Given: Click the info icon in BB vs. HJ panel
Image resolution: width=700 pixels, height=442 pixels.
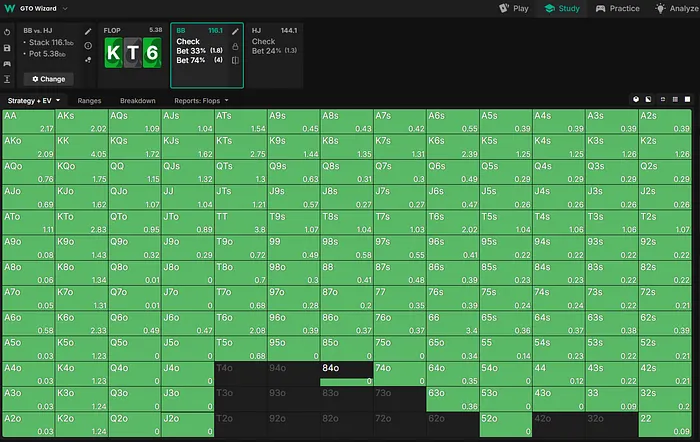Looking at the screenshot, I should (88, 46).
